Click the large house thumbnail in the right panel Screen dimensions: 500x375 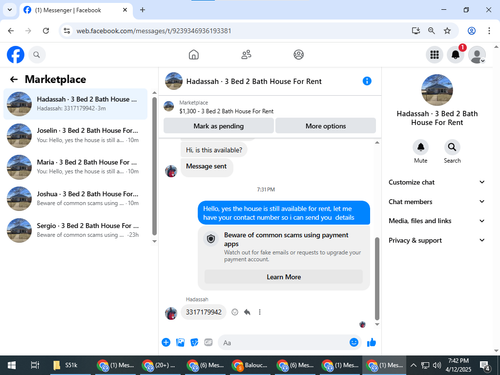click(x=437, y=90)
